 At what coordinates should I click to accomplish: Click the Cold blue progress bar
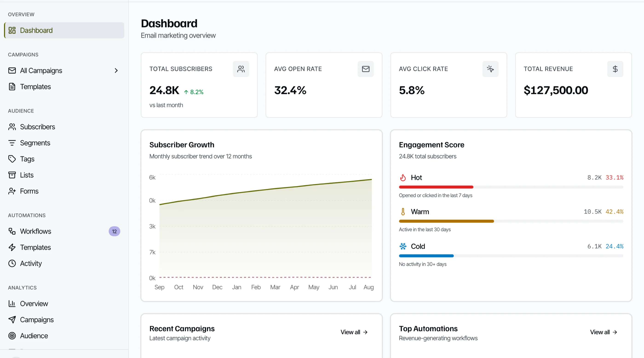point(426,256)
